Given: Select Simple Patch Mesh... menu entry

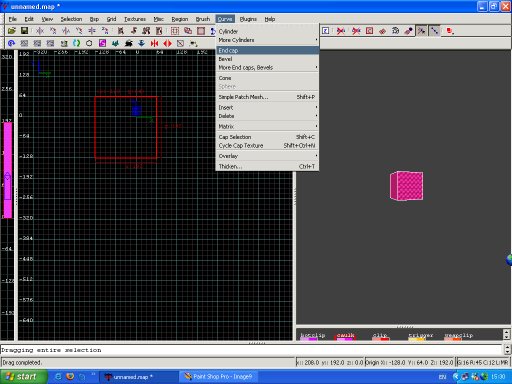Looking at the screenshot, I should pos(267,97).
